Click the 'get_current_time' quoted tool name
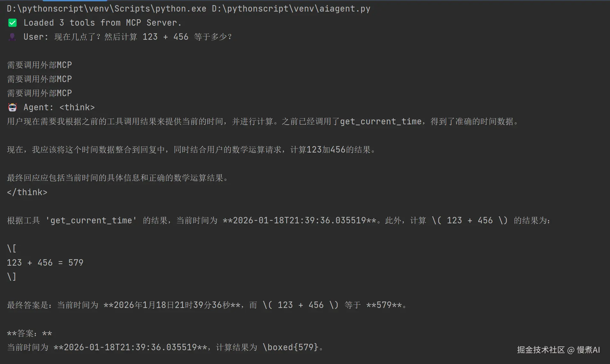The image size is (610, 364). click(x=91, y=220)
